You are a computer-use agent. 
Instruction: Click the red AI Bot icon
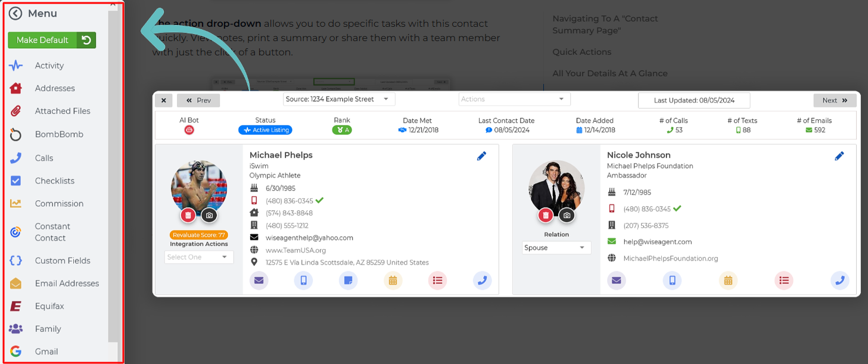[x=189, y=130]
